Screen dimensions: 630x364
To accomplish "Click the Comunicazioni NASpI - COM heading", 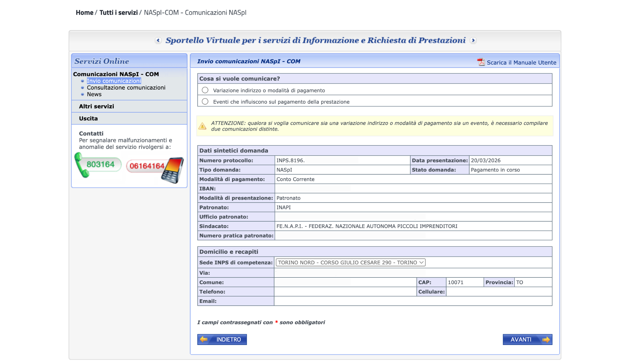I will [116, 74].
